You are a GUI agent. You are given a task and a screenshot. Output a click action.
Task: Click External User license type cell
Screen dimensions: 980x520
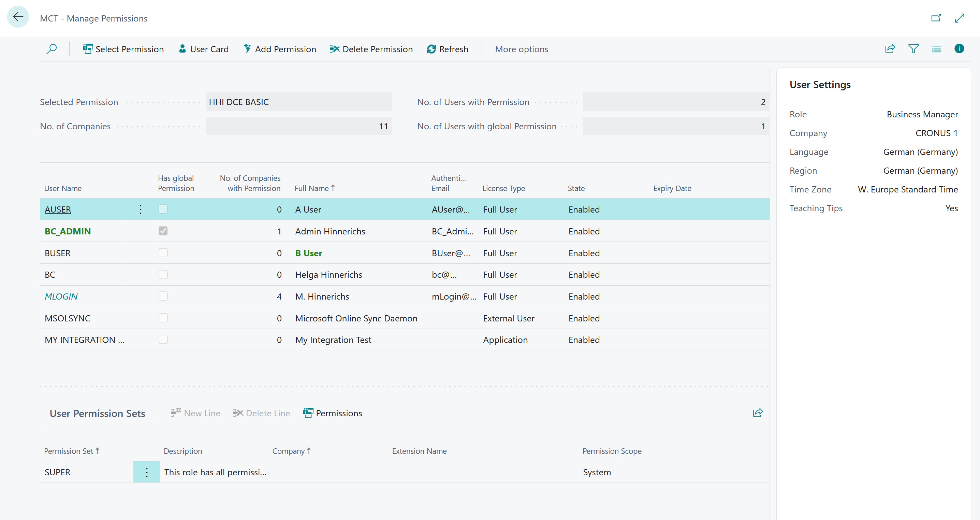point(509,318)
